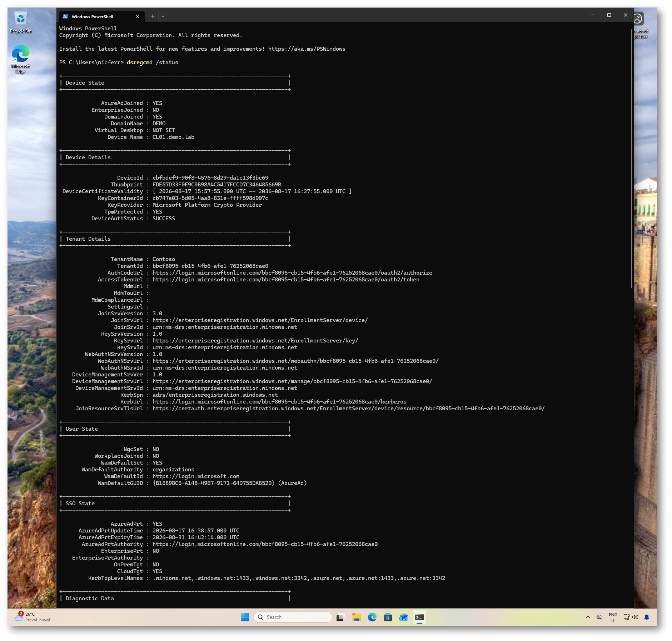Click the Diagnostic Data section header
The width and height of the screenshot is (672, 641).
click(90, 599)
